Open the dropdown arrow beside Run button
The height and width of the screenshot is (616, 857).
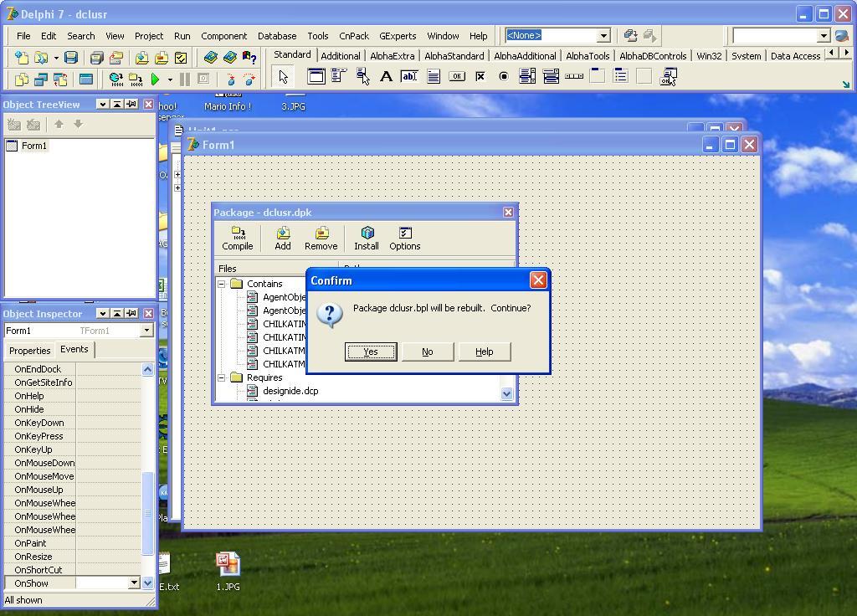(170, 80)
